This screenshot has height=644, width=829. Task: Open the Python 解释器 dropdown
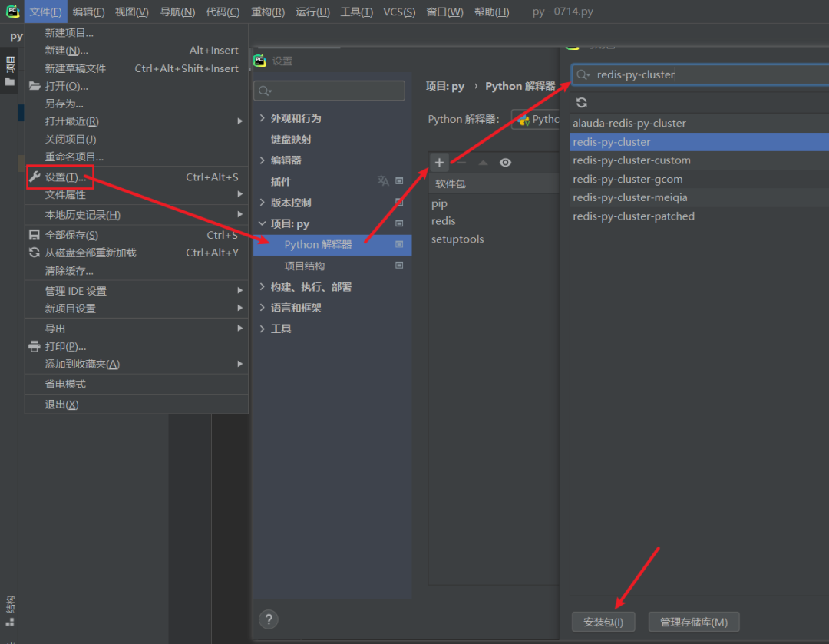[535, 120]
